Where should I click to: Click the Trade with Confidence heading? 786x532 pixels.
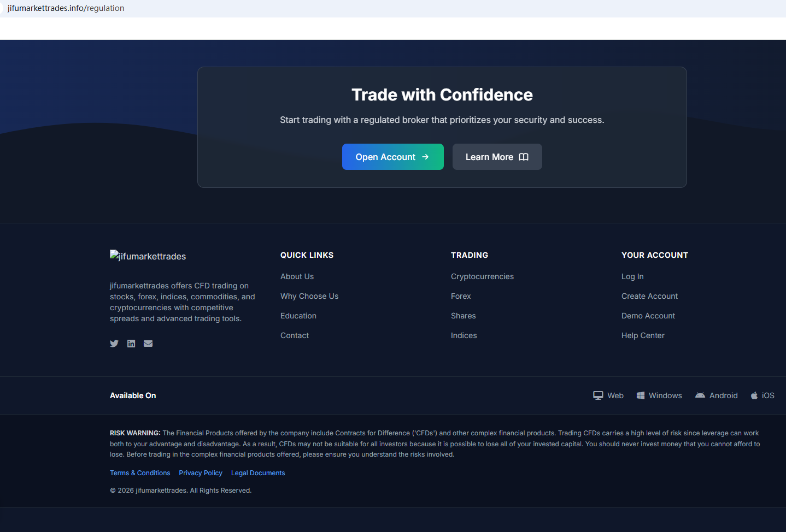[x=442, y=94]
